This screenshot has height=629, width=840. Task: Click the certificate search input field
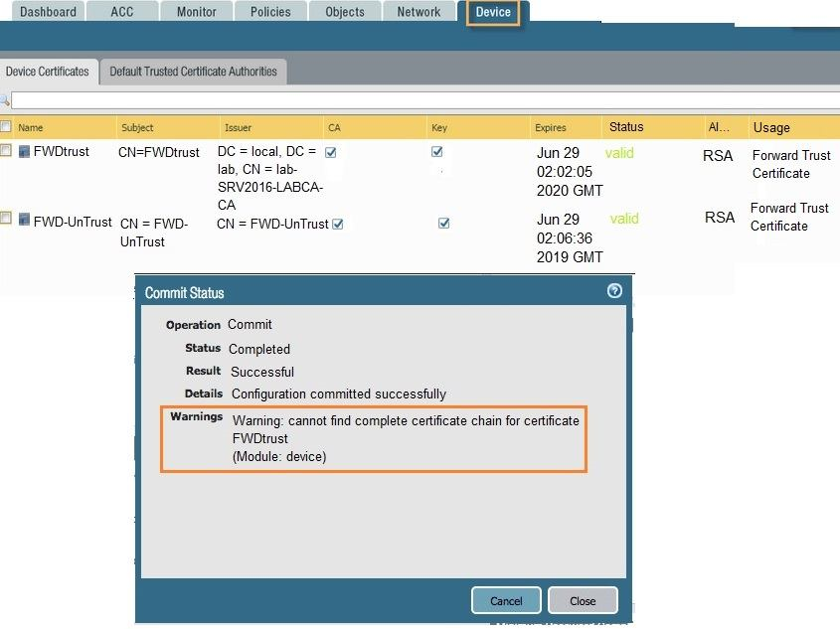pyautogui.click(x=418, y=100)
